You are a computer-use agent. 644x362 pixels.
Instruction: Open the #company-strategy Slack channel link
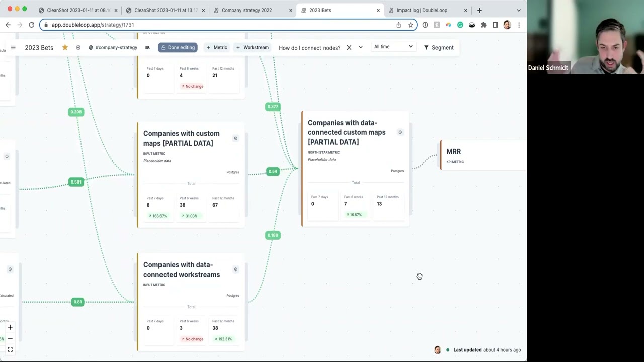(113, 47)
